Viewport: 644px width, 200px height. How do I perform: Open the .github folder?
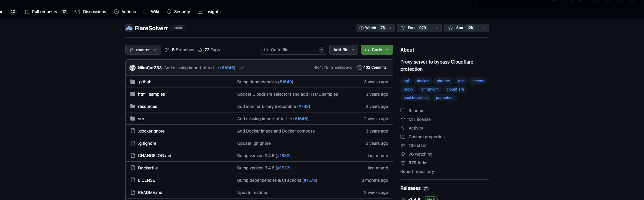(x=145, y=82)
